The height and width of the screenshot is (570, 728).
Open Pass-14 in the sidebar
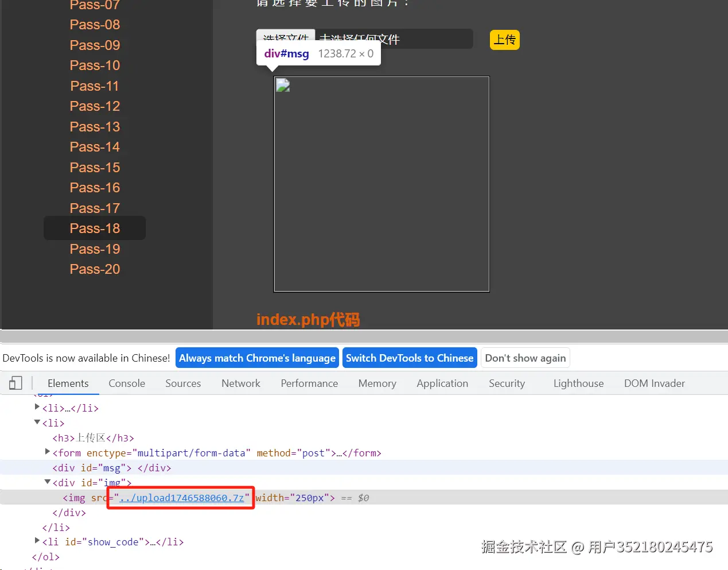click(95, 147)
